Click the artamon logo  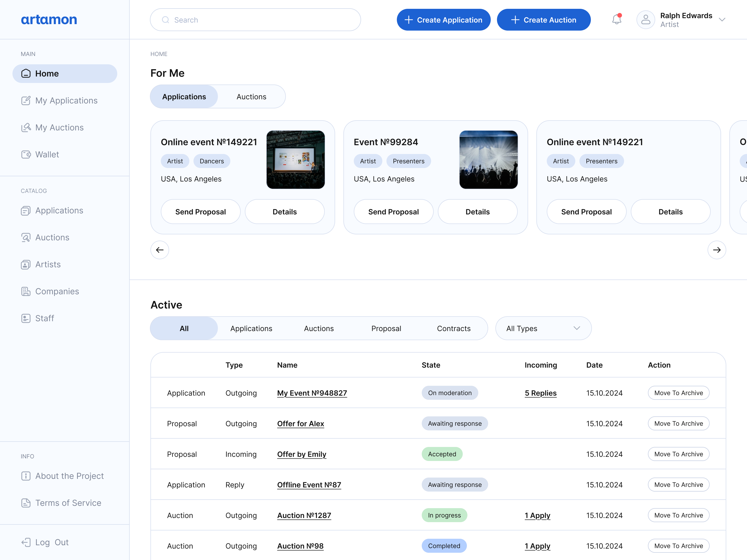tap(49, 20)
